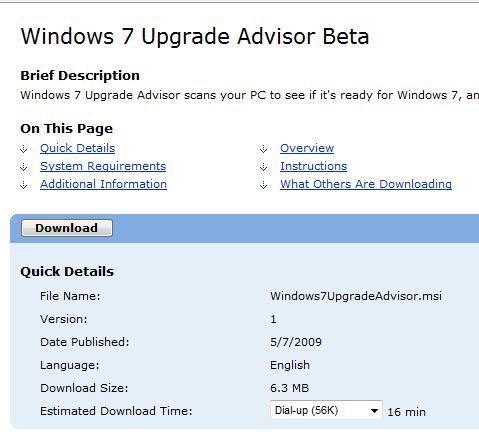The width and height of the screenshot is (479, 441).
Task: Click the date value 5/7/2009
Action: point(296,342)
